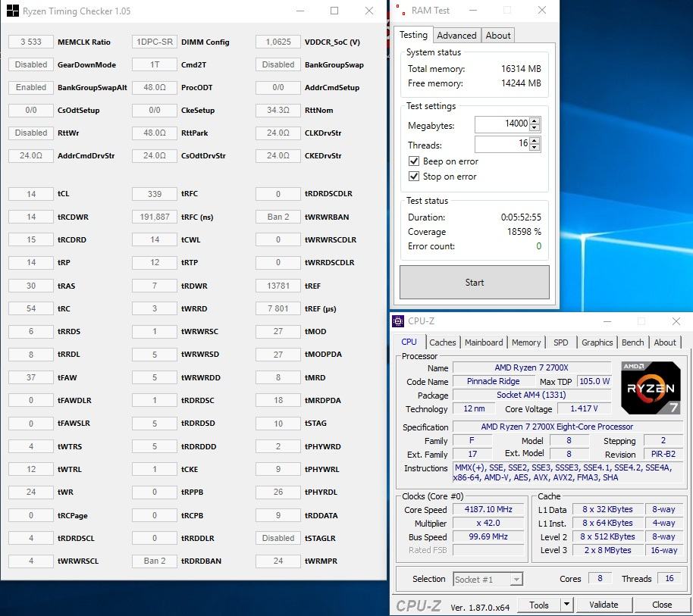Click the ProcODT value 48.0Ω

(x=155, y=87)
